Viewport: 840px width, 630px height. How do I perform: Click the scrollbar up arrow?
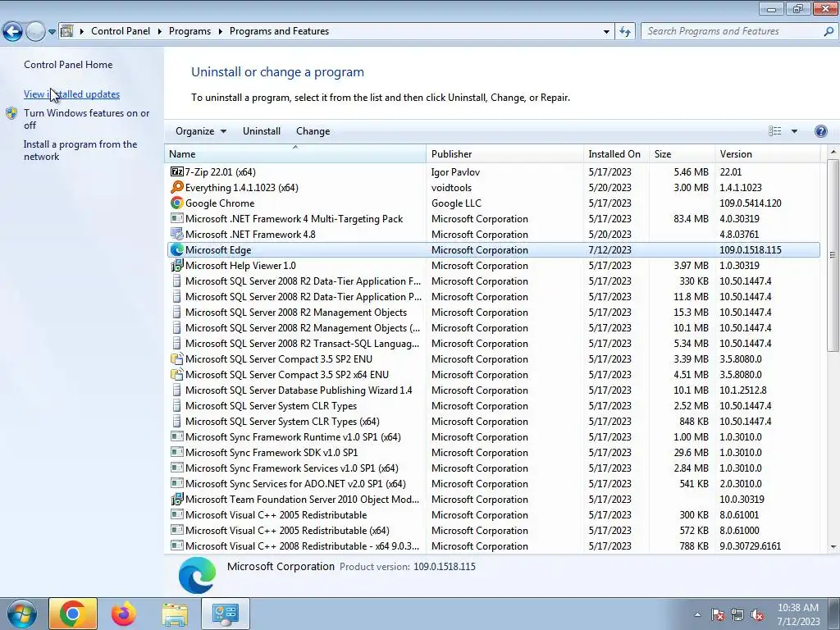click(833, 152)
